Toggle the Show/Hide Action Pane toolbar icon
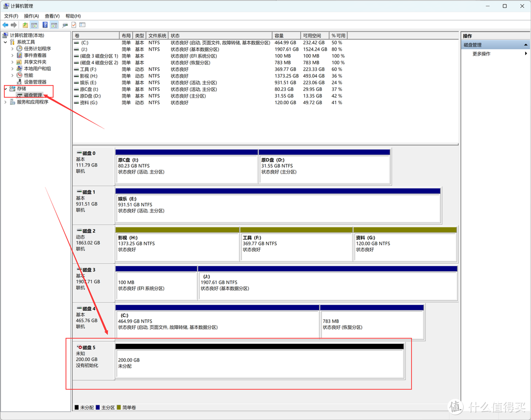 tap(54, 25)
